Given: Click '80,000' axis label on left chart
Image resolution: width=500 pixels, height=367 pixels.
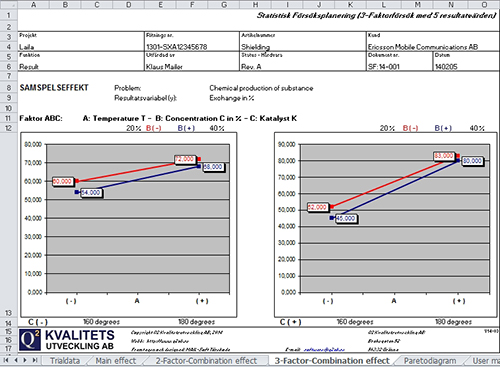Looking at the screenshot, I should [x=33, y=145].
